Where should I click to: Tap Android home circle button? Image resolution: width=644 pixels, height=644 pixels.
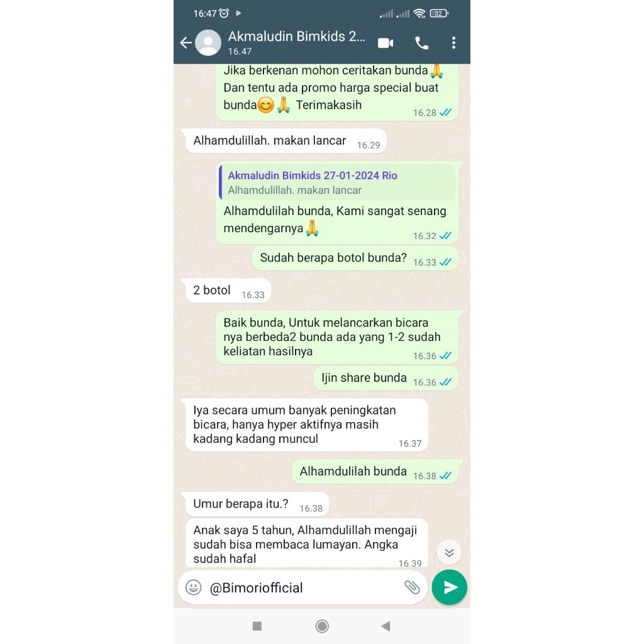click(322, 626)
